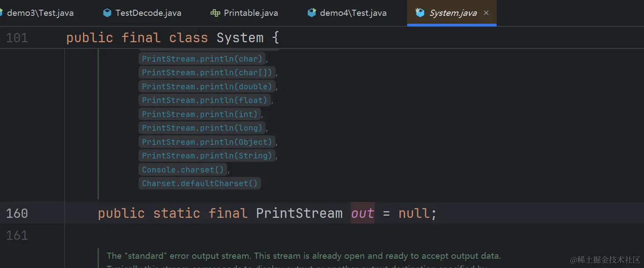644x268 pixels.
Task: Open the Printable.java tab
Action: (x=244, y=13)
